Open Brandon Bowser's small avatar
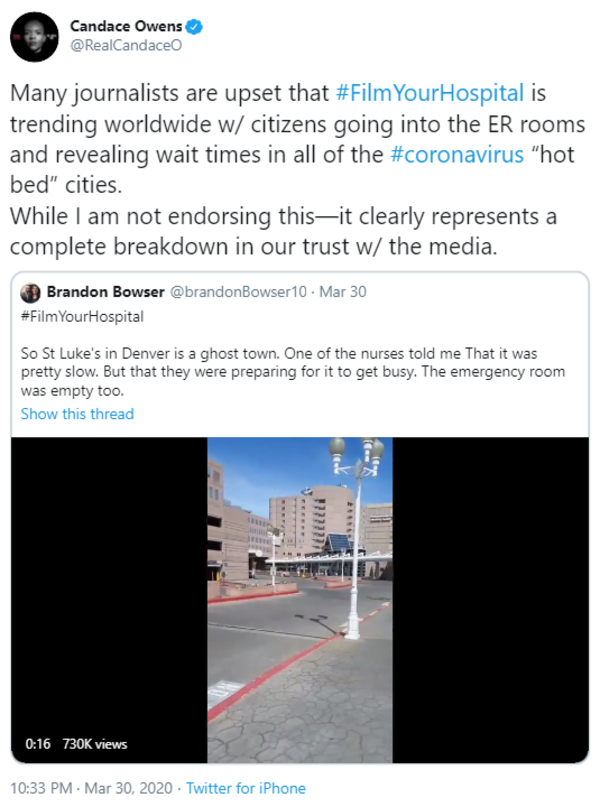600x807 pixels. (30, 293)
